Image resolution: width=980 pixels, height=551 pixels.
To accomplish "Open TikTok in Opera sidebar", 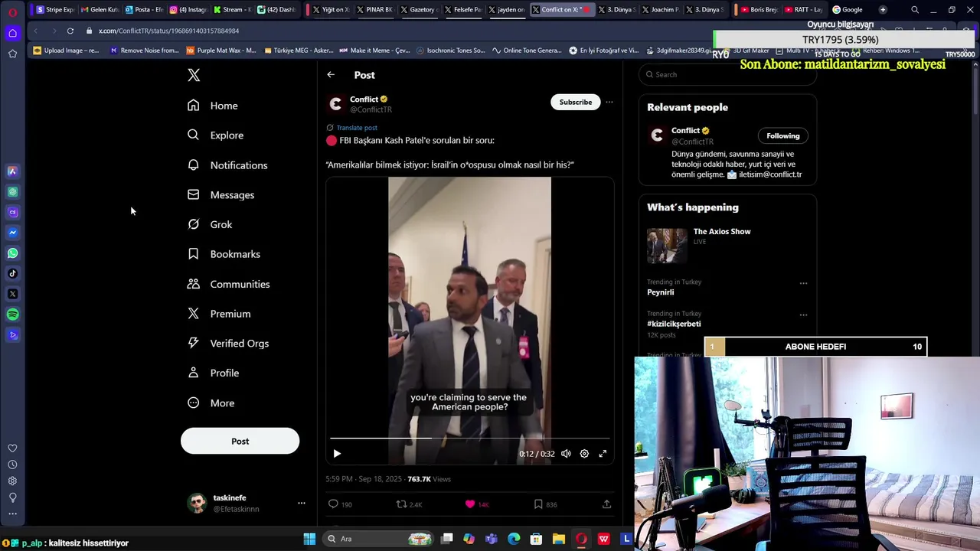I will (12, 273).
